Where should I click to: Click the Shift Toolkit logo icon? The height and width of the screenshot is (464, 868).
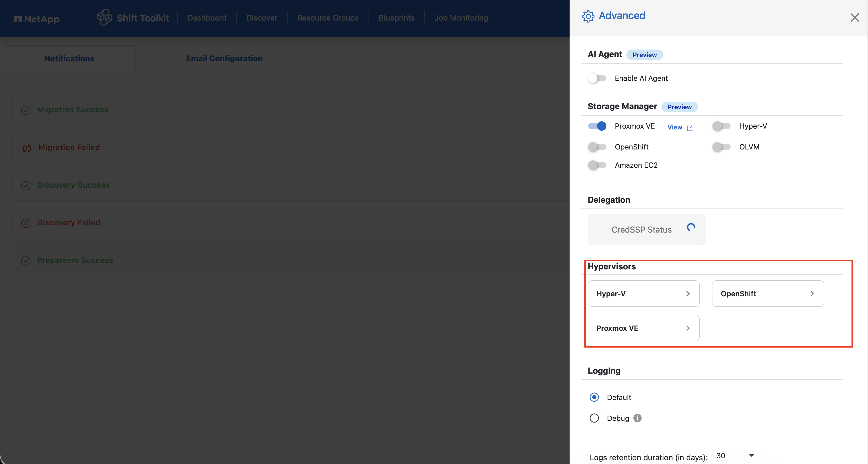click(105, 17)
